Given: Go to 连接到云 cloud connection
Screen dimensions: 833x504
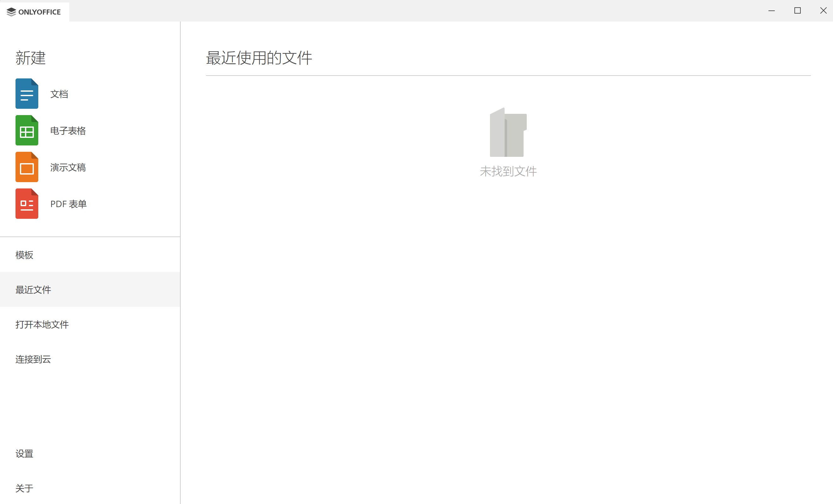Looking at the screenshot, I should click(x=33, y=360).
